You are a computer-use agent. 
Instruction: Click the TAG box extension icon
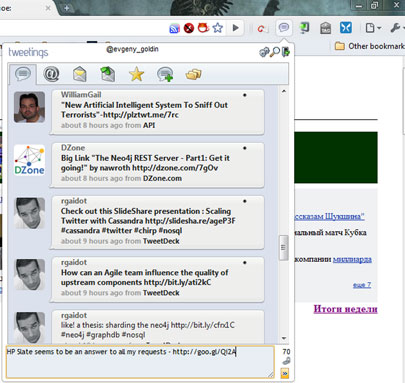pos(325,28)
